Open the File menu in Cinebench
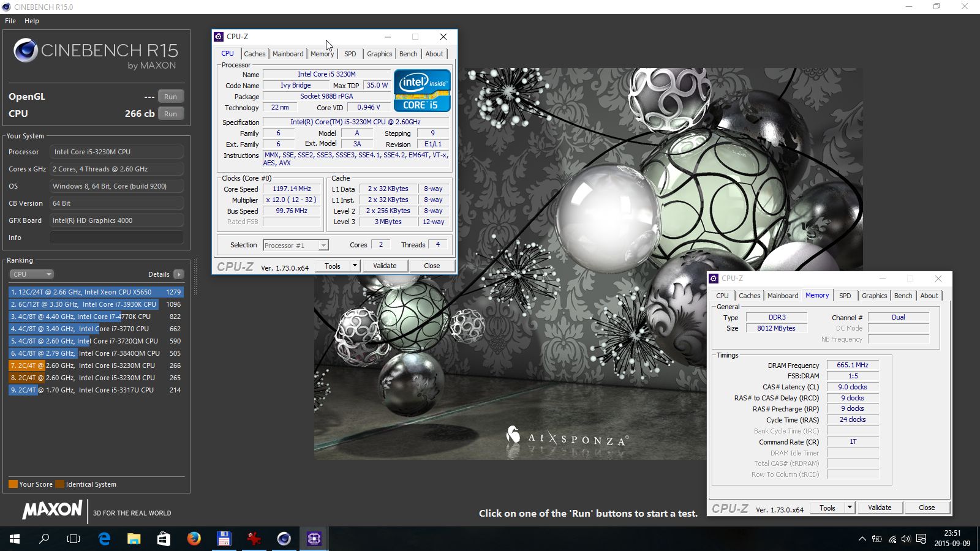Viewport: 980px width, 551px height. (10, 21)
